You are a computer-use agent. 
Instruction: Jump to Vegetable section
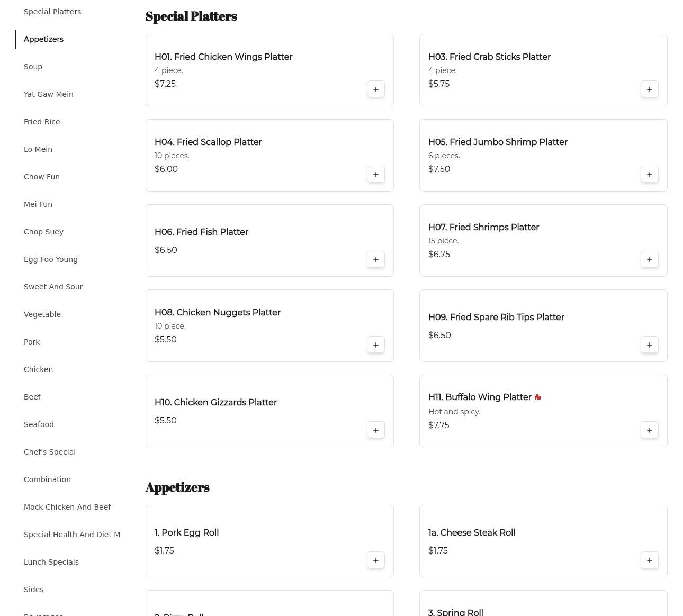click(x=42, y=314)
